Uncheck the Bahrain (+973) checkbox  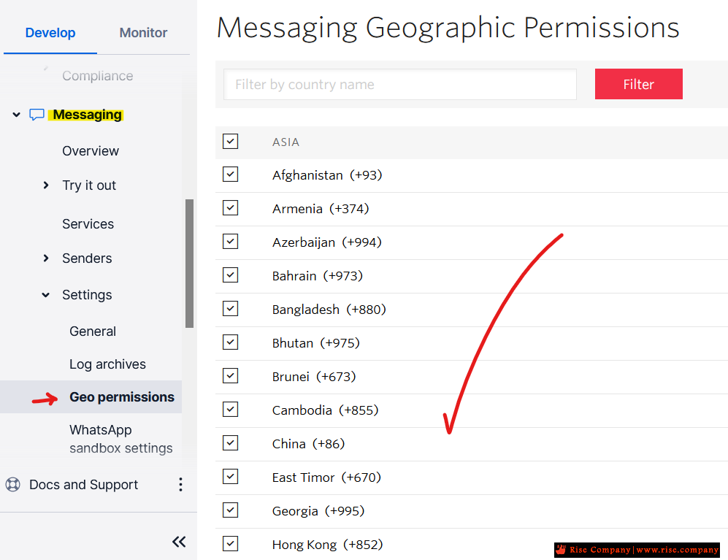pos(231,275)
